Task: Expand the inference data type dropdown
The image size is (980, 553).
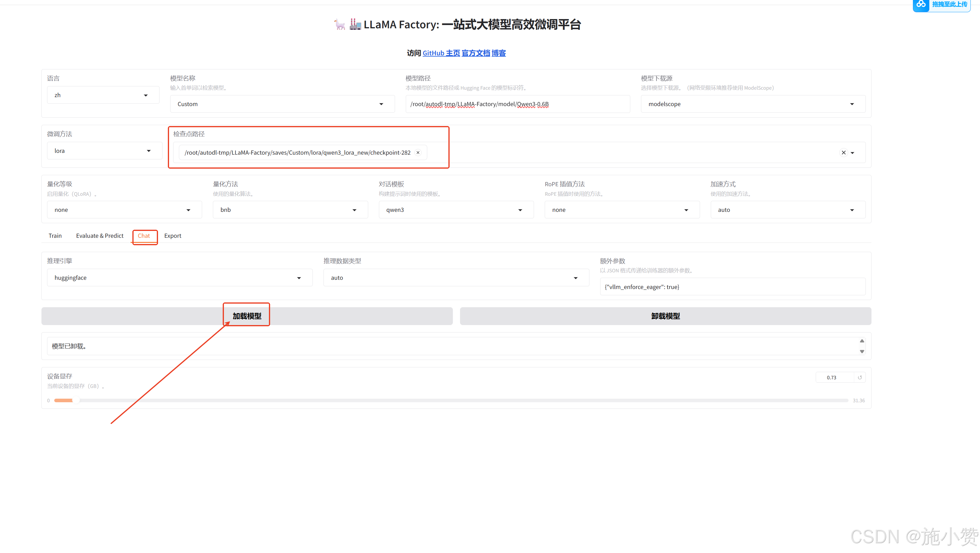Action: pos(456,278)
